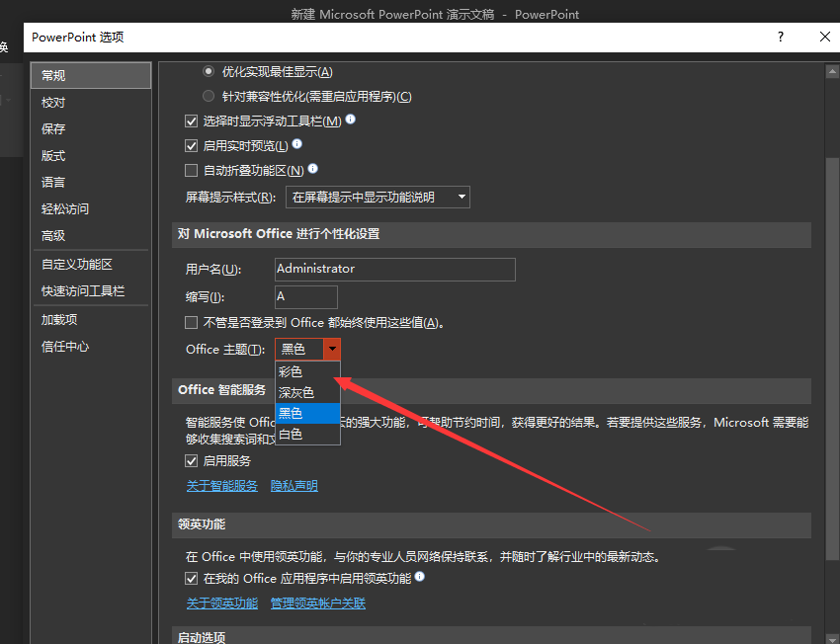
Task: Open 轻松访问 options category
Action: click(91, 208)
